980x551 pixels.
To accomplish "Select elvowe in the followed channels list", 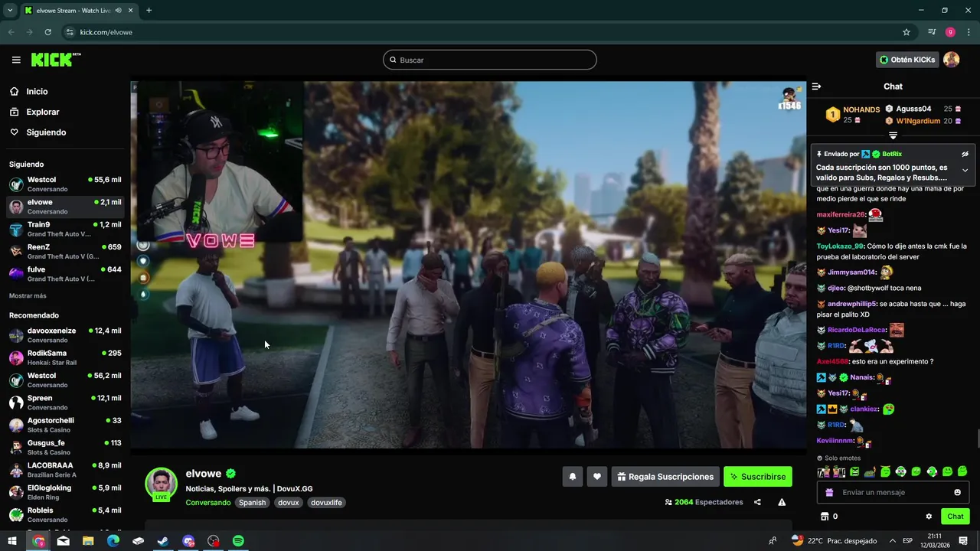I will pyautogui.click(x=65, y=207).
